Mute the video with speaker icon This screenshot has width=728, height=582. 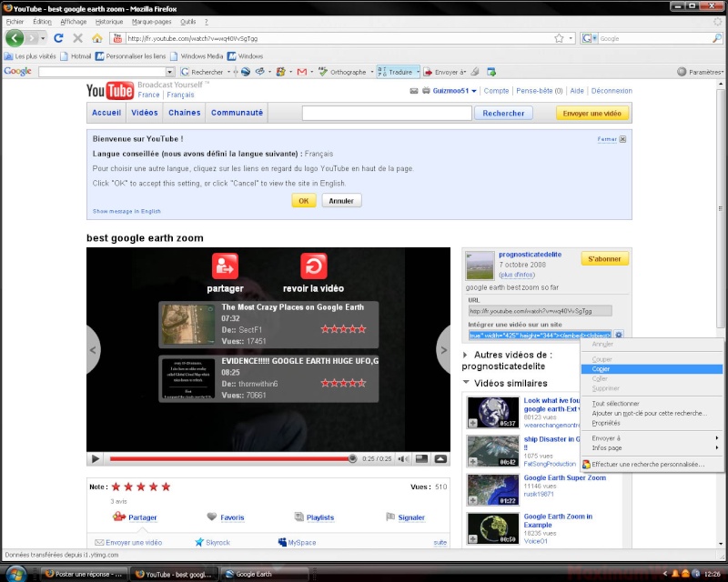coord(403,459)
